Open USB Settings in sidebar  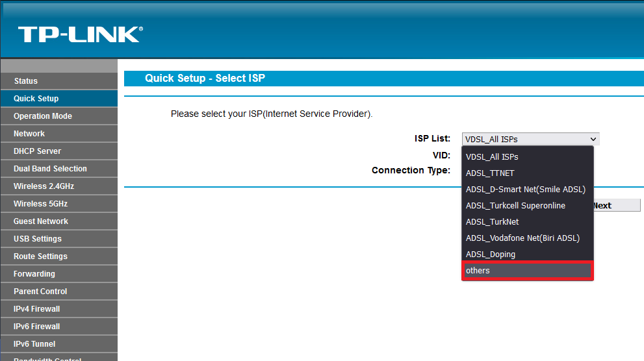[59, 239]
